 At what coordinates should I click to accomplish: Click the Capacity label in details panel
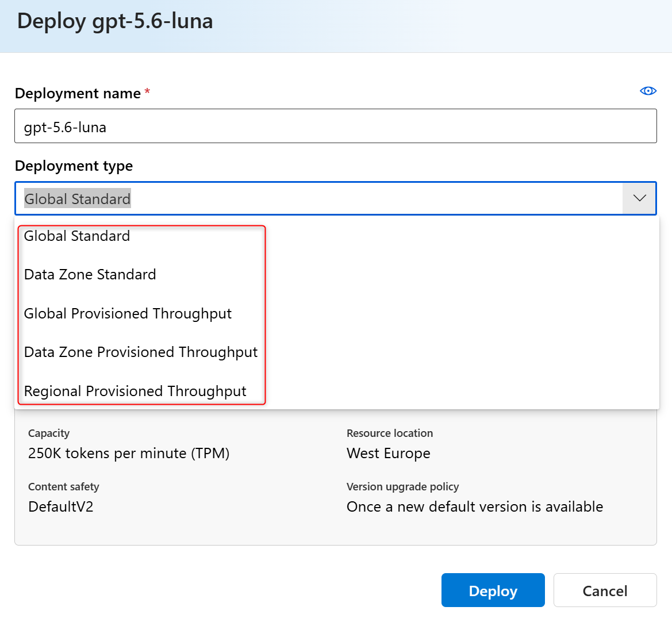coord(48,433)
